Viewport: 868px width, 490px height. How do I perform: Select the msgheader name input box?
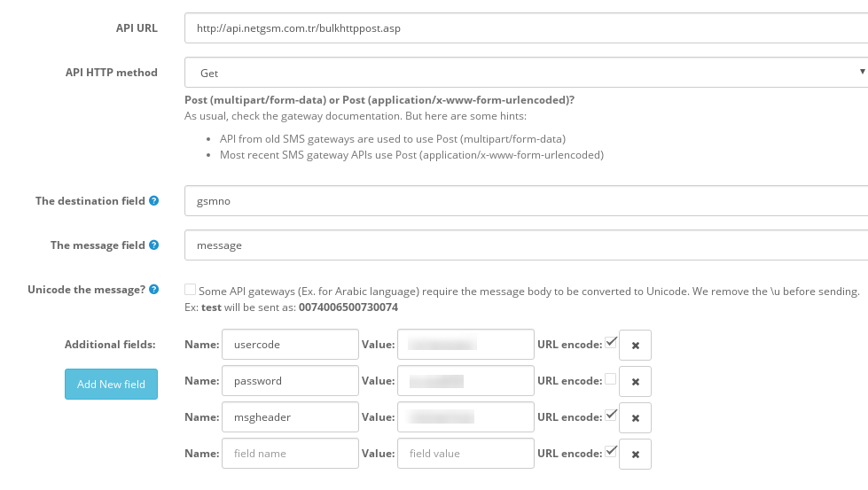click(290, 417)
